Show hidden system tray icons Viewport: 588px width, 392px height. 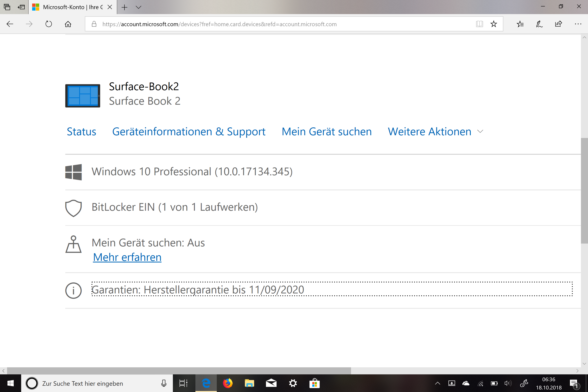pos(437,383)
